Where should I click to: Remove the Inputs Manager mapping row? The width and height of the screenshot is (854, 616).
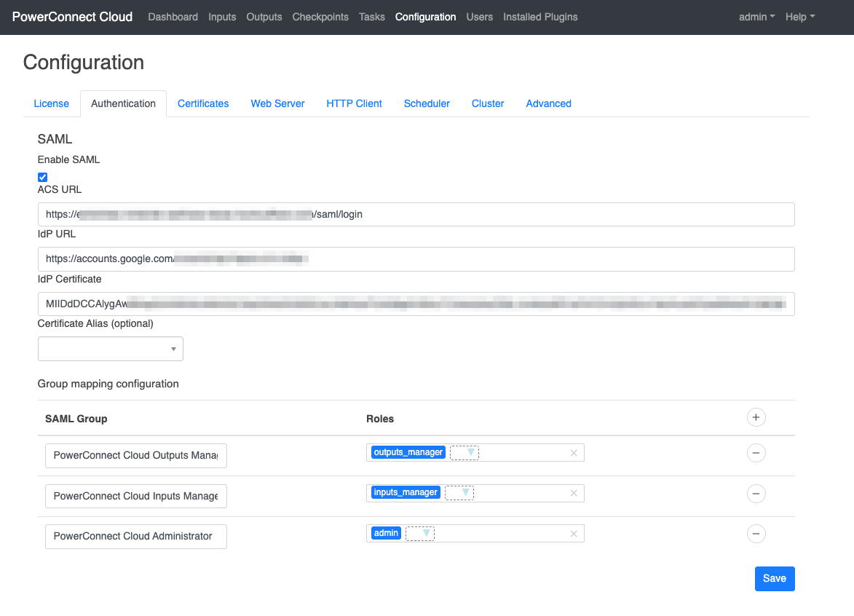(x=756, y=494)
